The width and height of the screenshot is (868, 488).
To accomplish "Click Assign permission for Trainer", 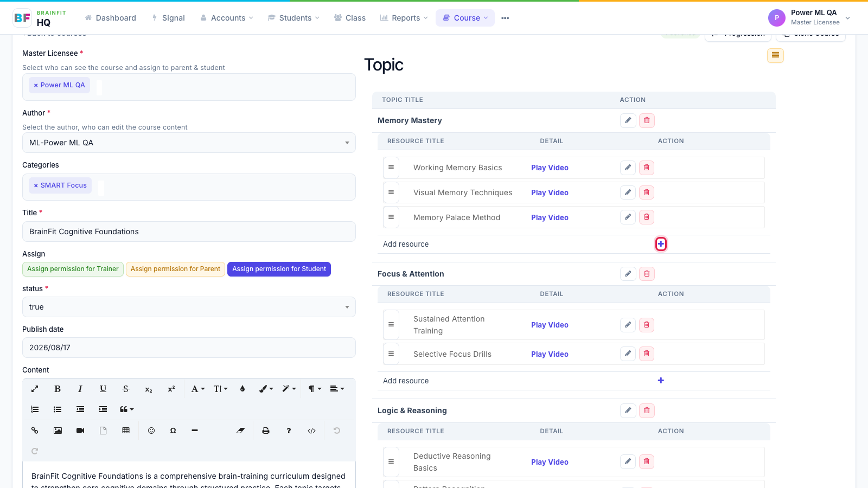I will [73, 269].
